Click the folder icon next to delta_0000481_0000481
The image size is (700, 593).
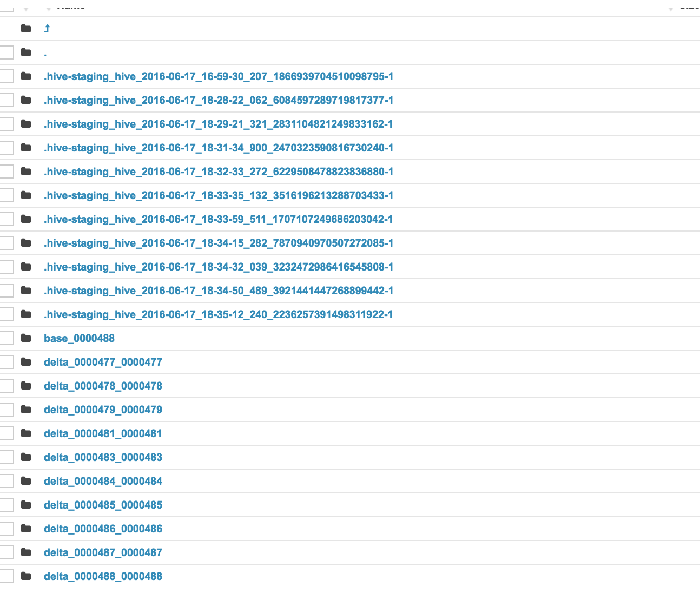[x=26, y=433]
